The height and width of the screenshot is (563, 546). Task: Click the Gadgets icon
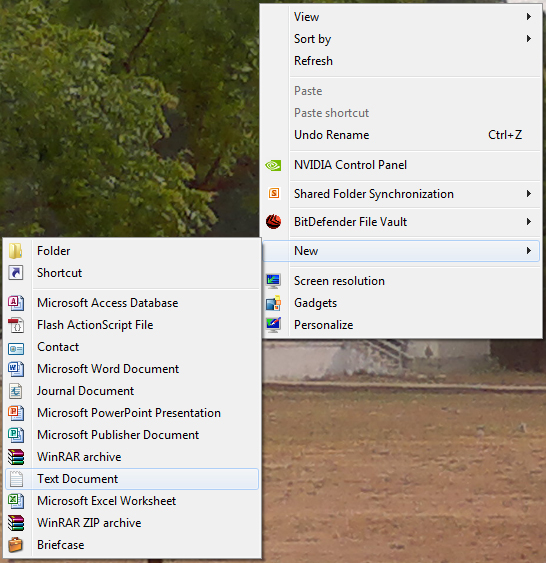click(x=273, y=303)
